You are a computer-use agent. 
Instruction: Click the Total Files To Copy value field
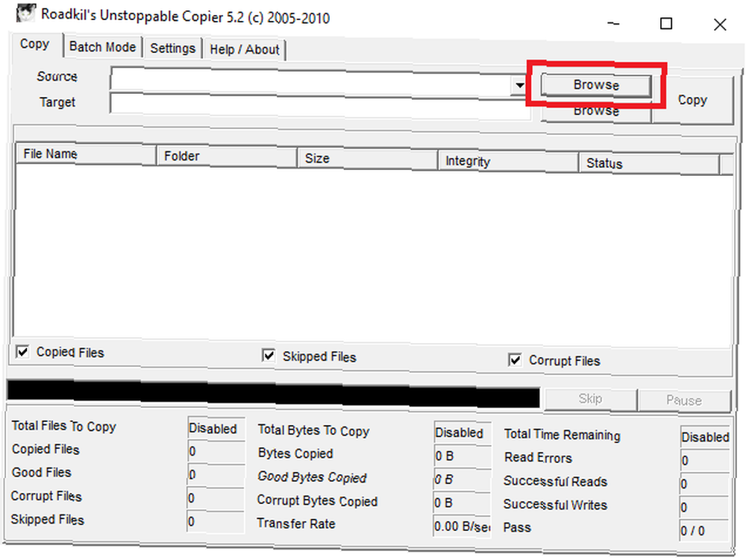(216, 428)
